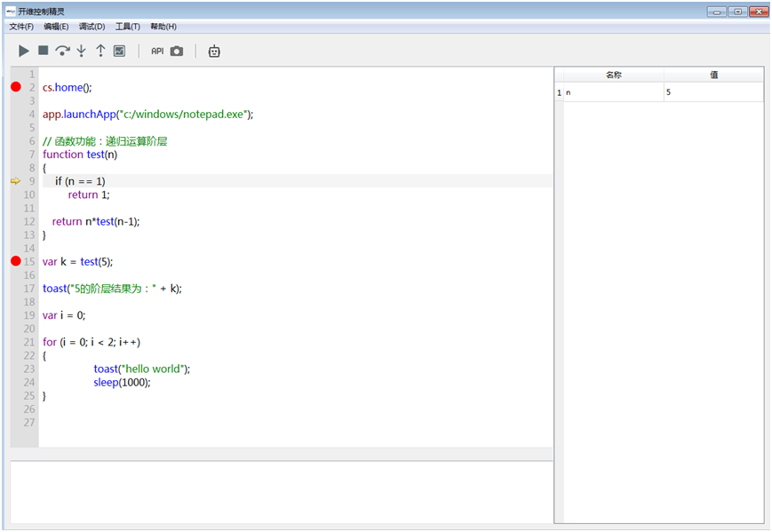Click the 'return n*test(n-1);' line
The height and width of the screenshot is (532, 772).
[96, 221]
